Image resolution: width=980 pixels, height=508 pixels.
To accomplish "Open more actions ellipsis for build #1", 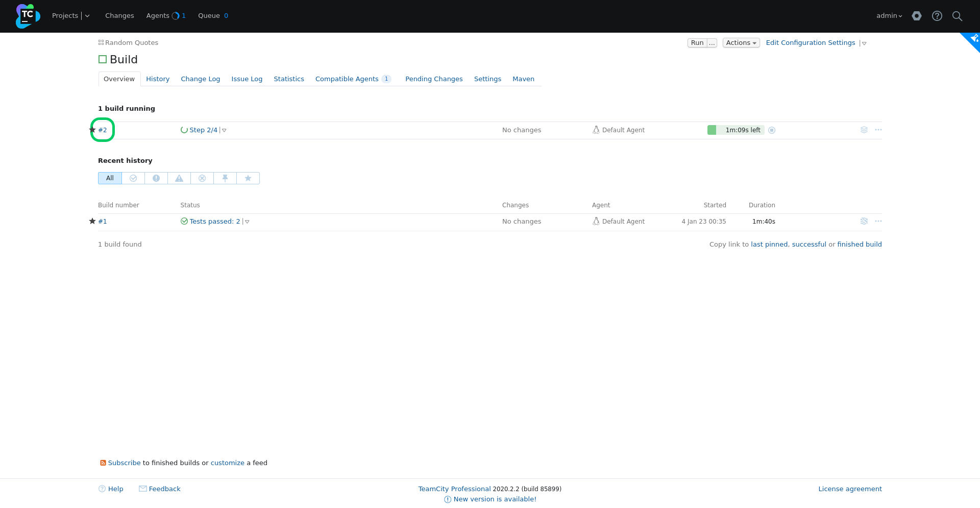I will [878, 221].
